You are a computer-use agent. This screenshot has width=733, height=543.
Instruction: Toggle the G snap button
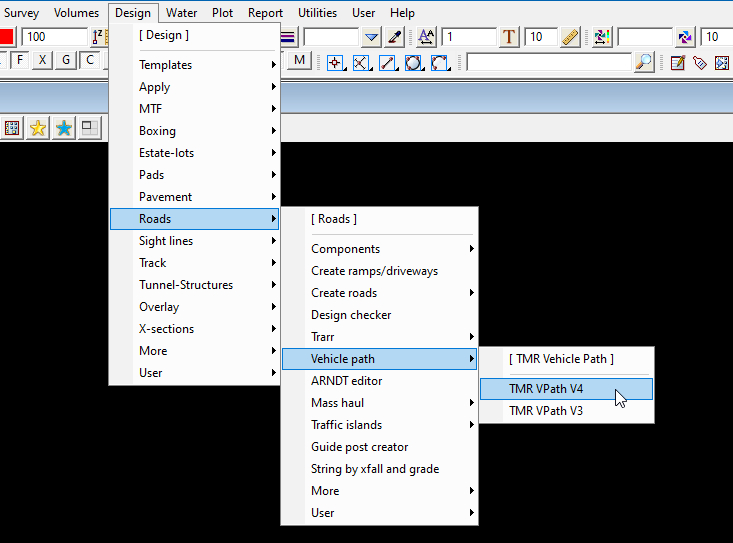pyautogui.click(x=66, y=60)
